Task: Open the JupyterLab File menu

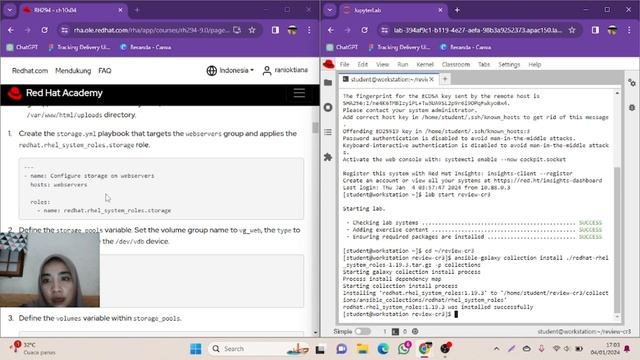Action: [344, 64]
